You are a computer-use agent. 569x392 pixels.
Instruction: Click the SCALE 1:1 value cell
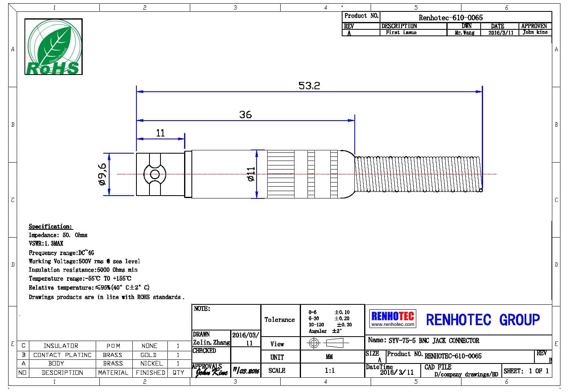[330, 370]
